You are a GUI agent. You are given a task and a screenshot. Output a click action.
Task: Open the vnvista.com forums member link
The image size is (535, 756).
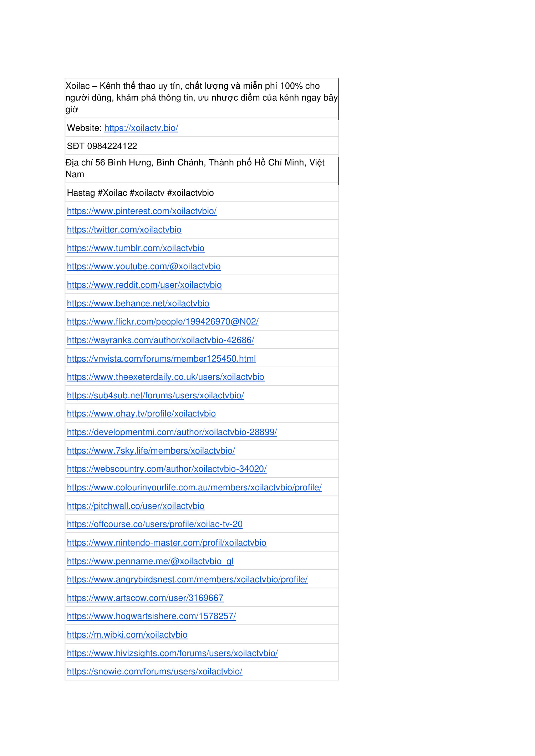[161, 359]
